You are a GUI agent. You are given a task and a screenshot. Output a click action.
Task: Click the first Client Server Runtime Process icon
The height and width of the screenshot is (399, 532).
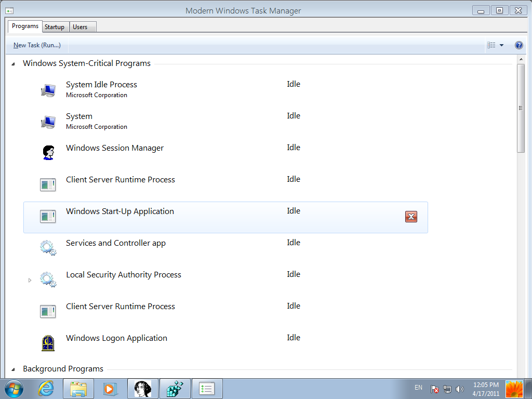tap(48, 184)
